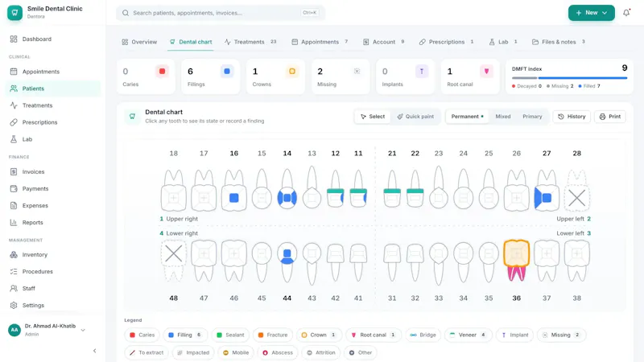Print the dental chart
The width and height of the screenshot is (644, 362).
click(610, 117)
